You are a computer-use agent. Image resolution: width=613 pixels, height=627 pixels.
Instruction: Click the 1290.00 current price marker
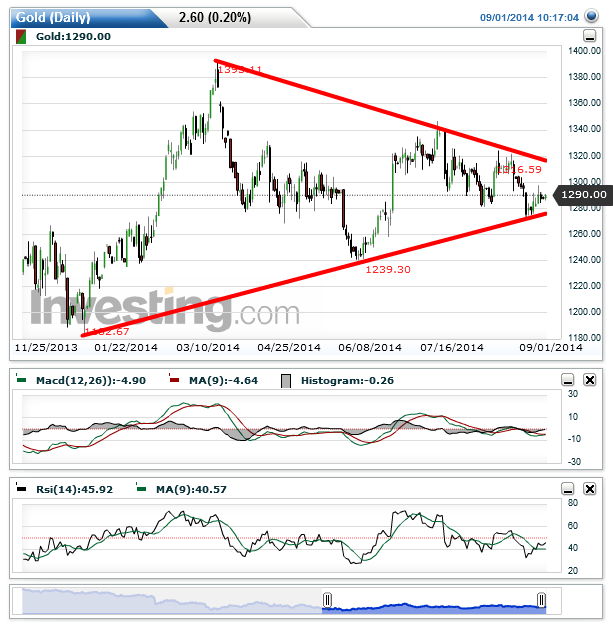click(x=583, y=195)
